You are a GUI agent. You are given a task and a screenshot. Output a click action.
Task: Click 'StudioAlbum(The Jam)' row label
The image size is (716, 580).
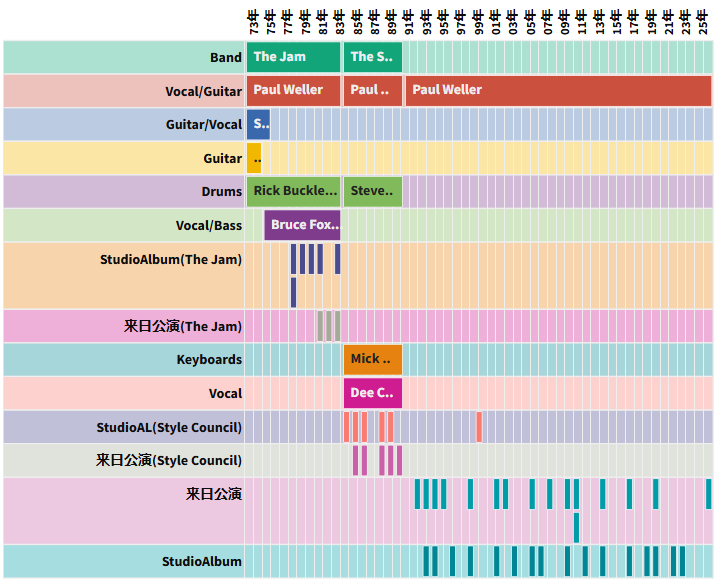click(x=171, y=260)
